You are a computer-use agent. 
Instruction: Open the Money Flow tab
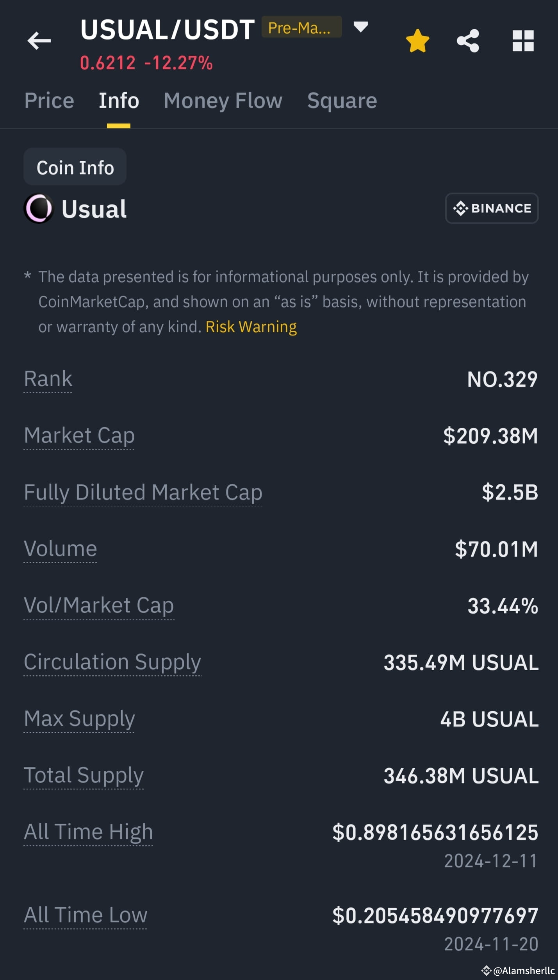223,101
